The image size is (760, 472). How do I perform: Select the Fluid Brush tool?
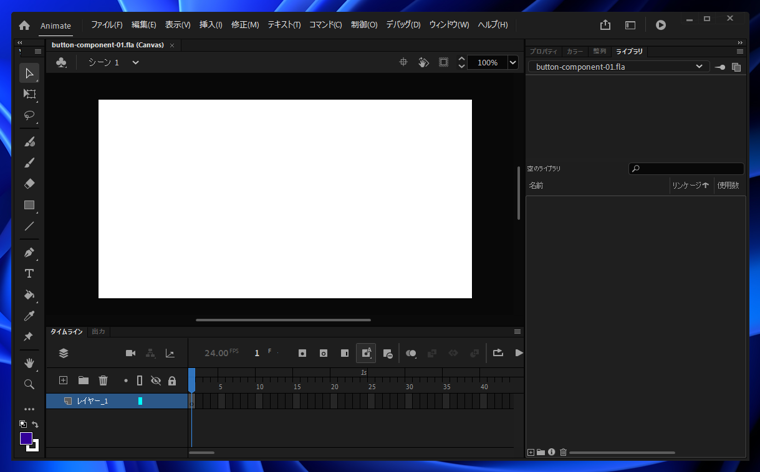click(29, 142)
